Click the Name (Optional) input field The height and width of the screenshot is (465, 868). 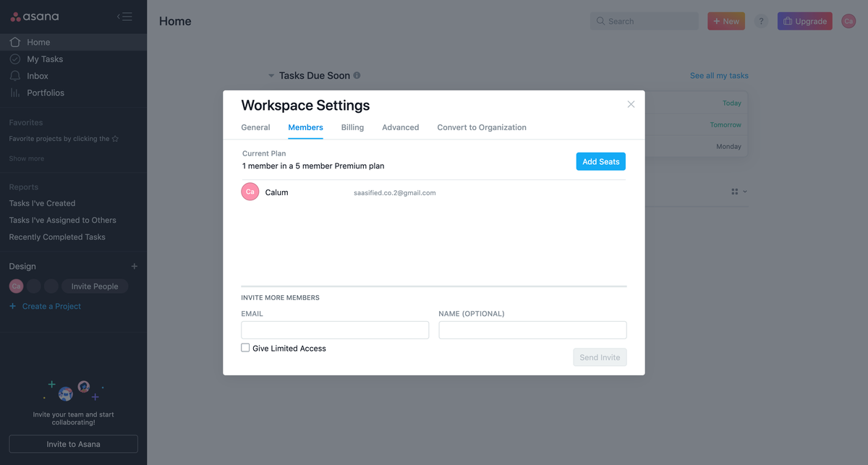[532, 330]
